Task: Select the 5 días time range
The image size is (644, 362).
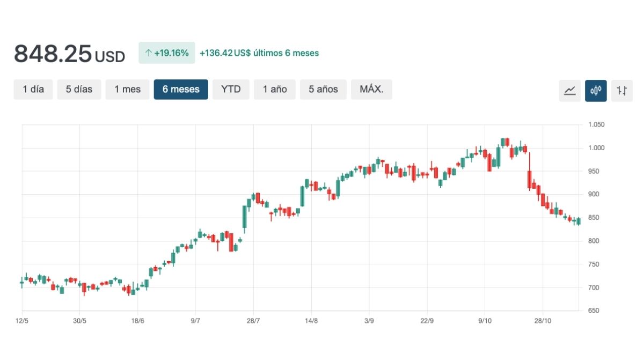Action: click(79, 90)
